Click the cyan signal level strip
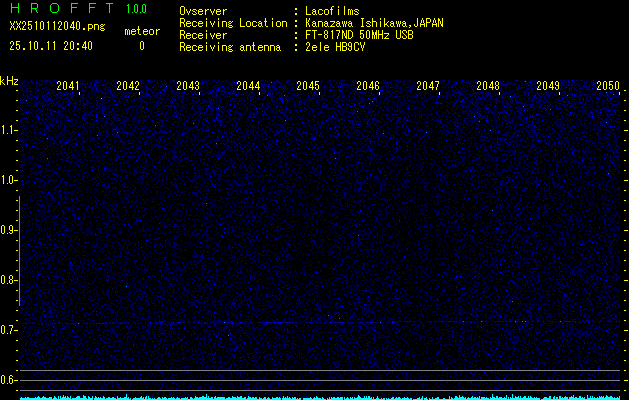 click(x=320, y=396)
